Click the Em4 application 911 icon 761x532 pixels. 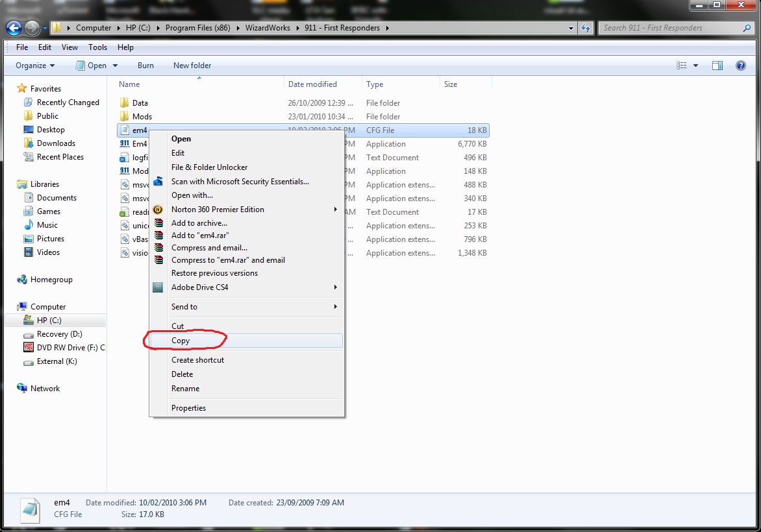pyautogui.click(x=124, y=143)
